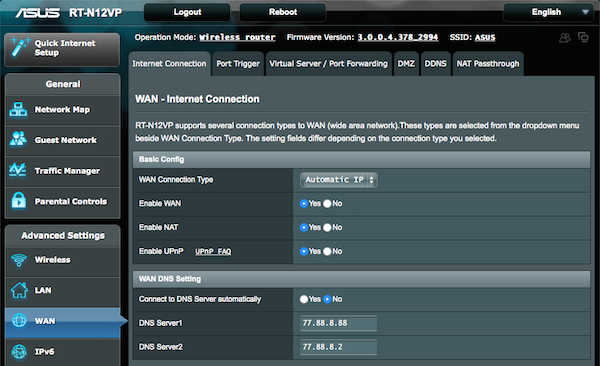
Task: Open the DDNS tab
Action: [435, 64]
